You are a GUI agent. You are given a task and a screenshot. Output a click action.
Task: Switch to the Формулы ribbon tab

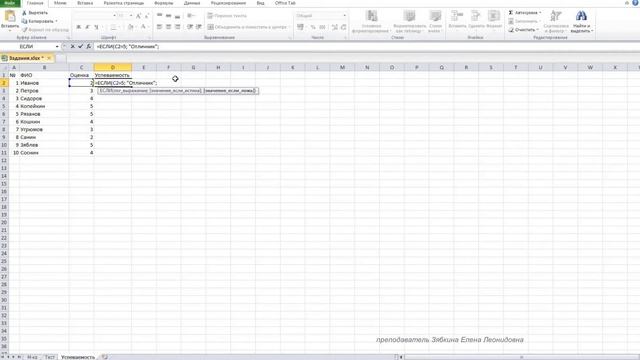[164, 3]
